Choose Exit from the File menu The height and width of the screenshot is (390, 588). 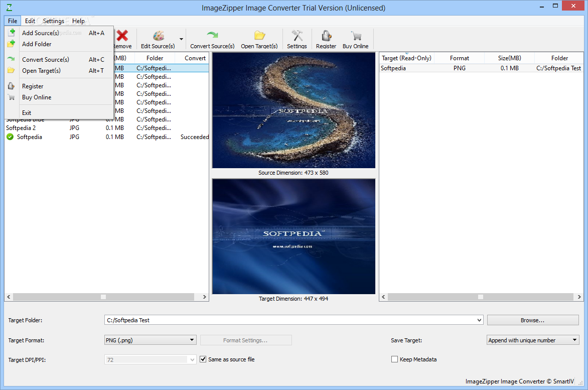tap(59, 113)
